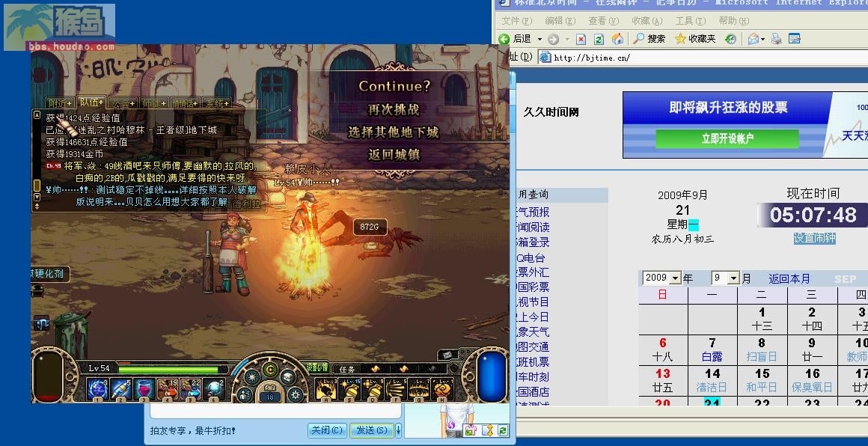The image size is (868, 446).
Task: Open the skill burst button in the hub
Action: point(253,376)
